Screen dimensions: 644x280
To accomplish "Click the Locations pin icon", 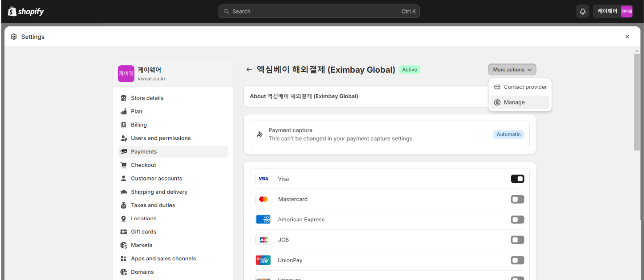I will [x=124, y=219].
